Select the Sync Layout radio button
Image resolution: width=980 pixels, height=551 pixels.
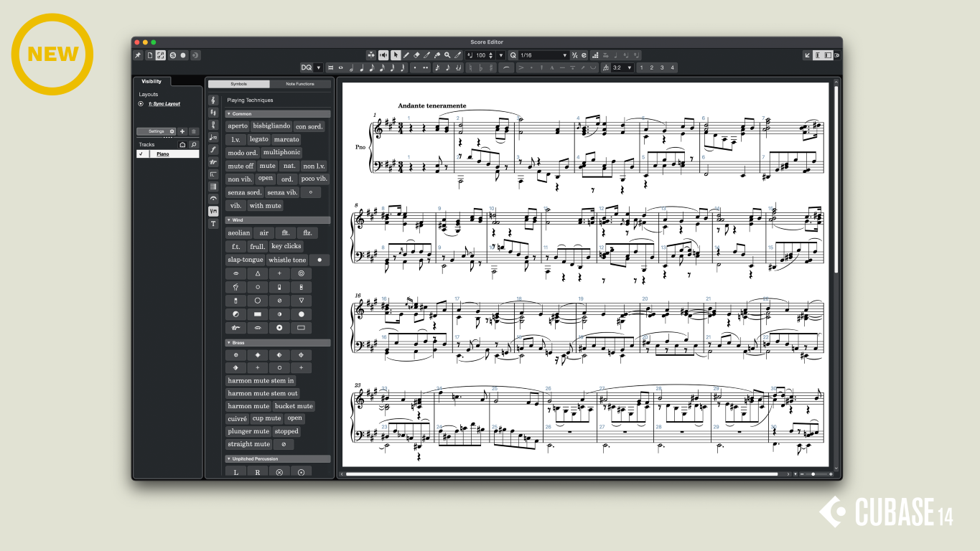[141, 104]
